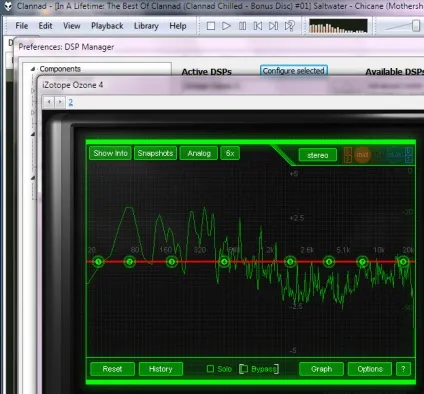The image size is (424, 394).
Task: Select EQ band node 8
Action: click(x=403, y=262)
